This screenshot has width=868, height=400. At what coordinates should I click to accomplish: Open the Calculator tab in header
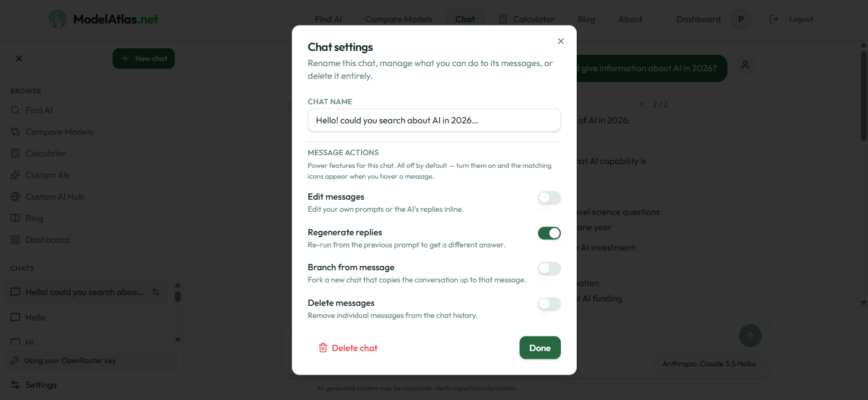(x=527, y=19)
